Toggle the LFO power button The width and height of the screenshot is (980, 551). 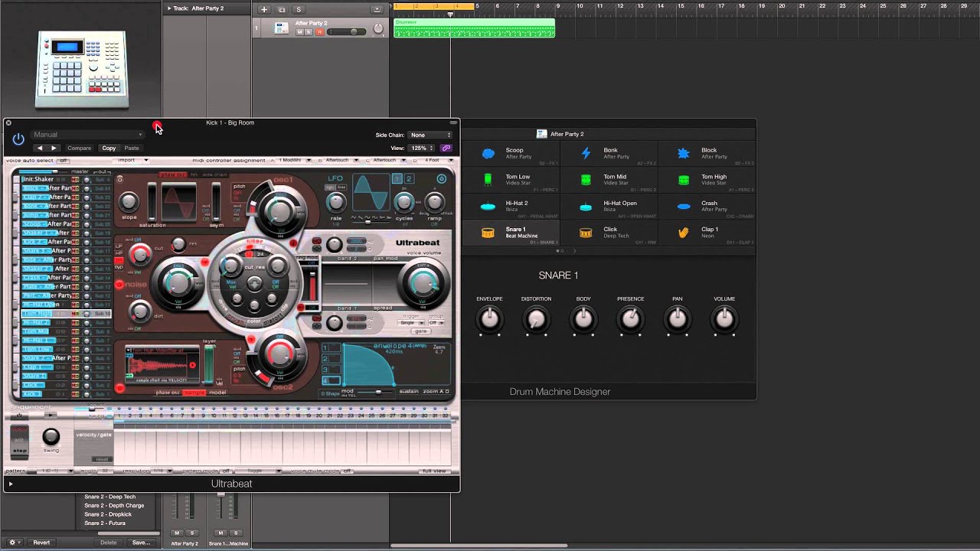[x=442, y=179]
